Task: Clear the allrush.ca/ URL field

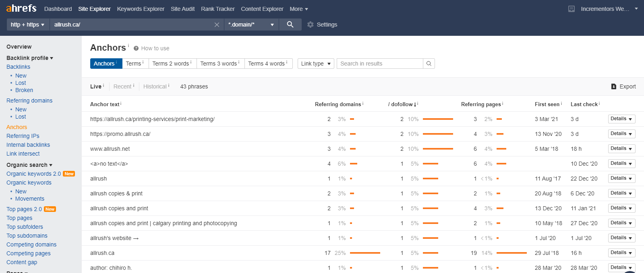Action: (217, 25)
